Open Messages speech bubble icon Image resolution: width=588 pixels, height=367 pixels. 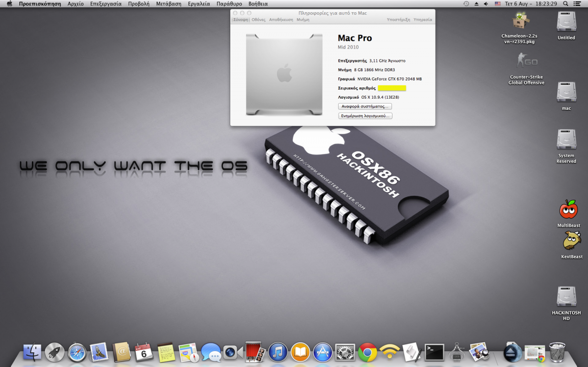(x=211, y=352)
